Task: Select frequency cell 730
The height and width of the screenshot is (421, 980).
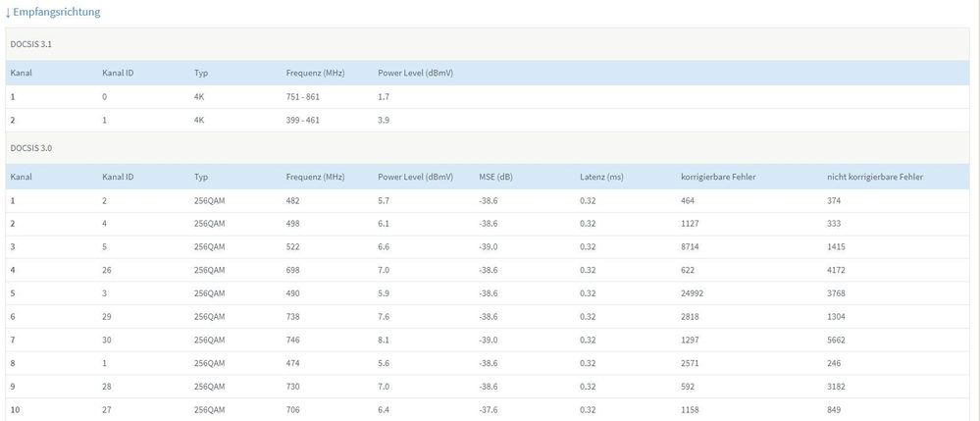Action: point(293,387)
